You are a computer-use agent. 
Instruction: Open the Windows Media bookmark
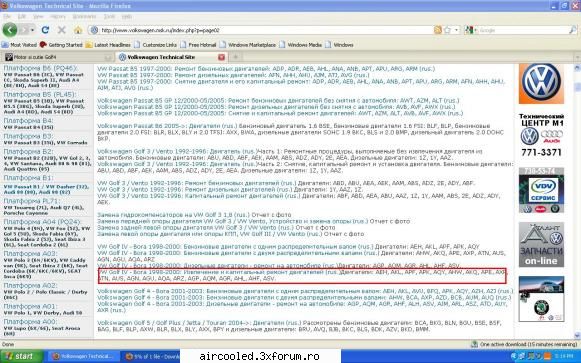coord(301,45)
